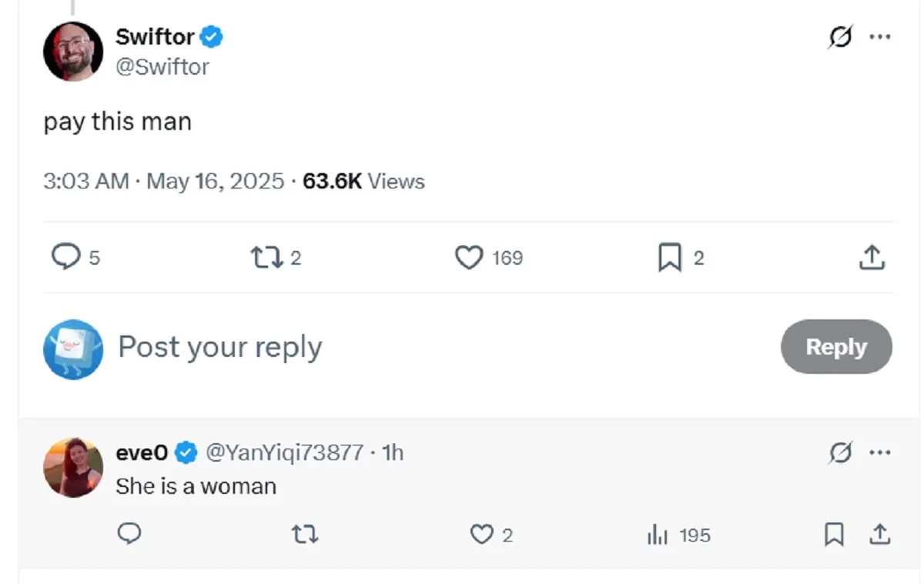Share Swiftor's post via share icon

872,257
